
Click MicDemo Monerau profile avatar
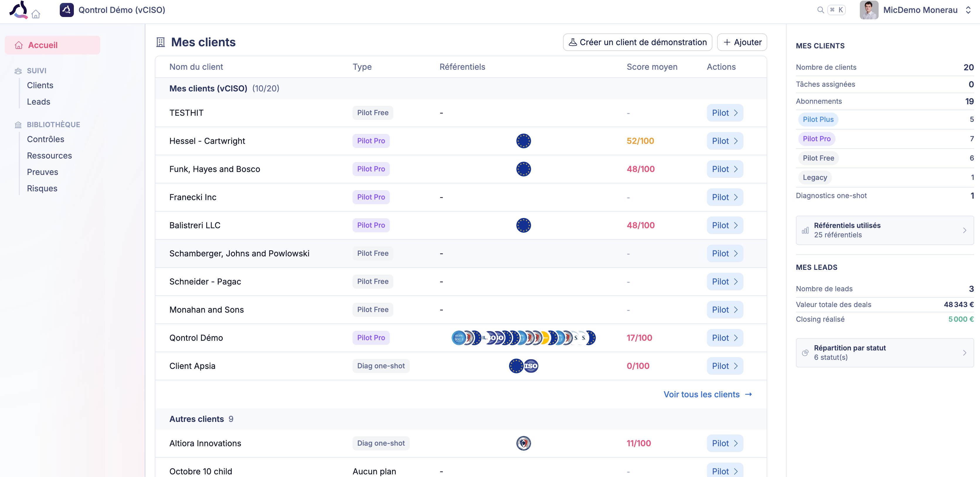[869, 10]
